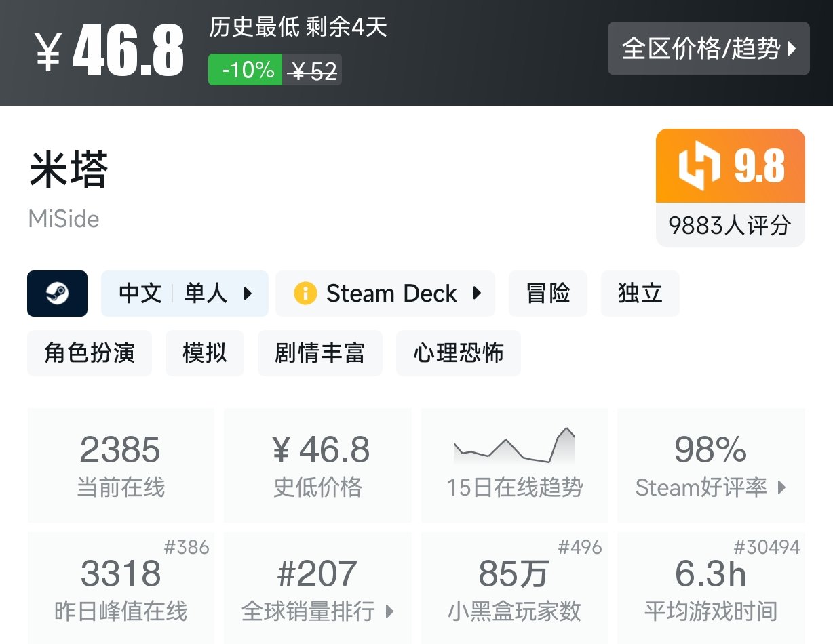The width and height of the screenshot is (833, 644).
Task: Click the 冒险 genre tag
Action: [548, 293]
